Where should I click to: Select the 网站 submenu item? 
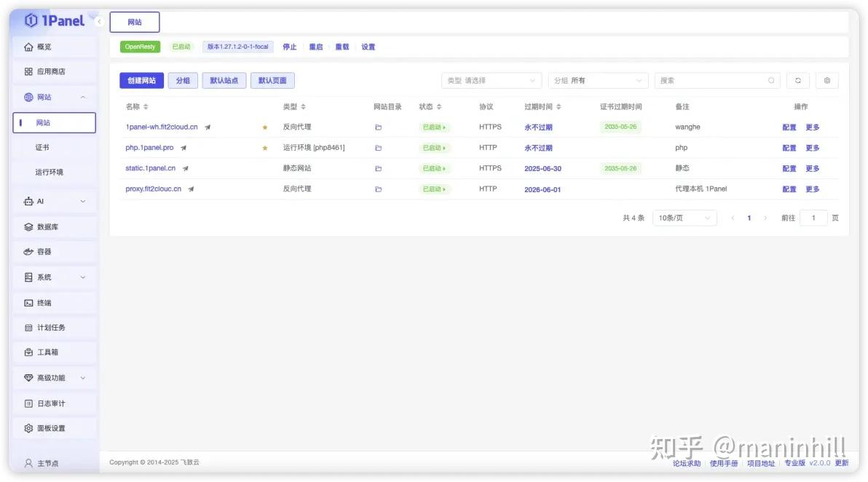(54, 123)
